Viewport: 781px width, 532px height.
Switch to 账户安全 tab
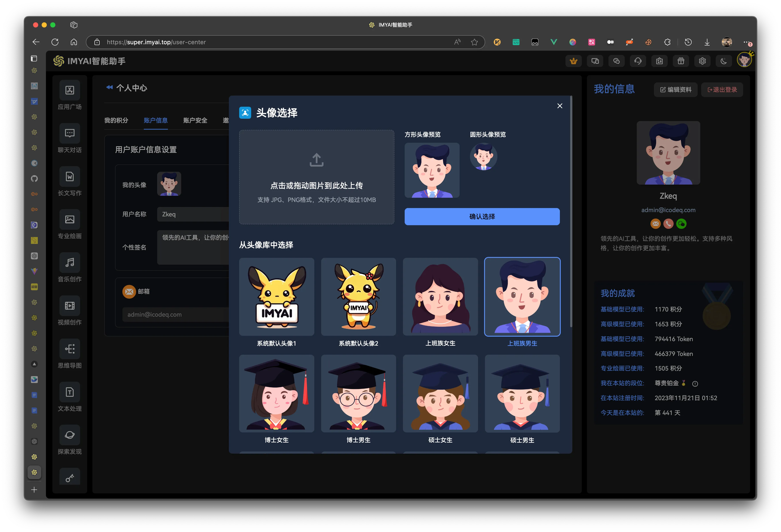point(195,120)
